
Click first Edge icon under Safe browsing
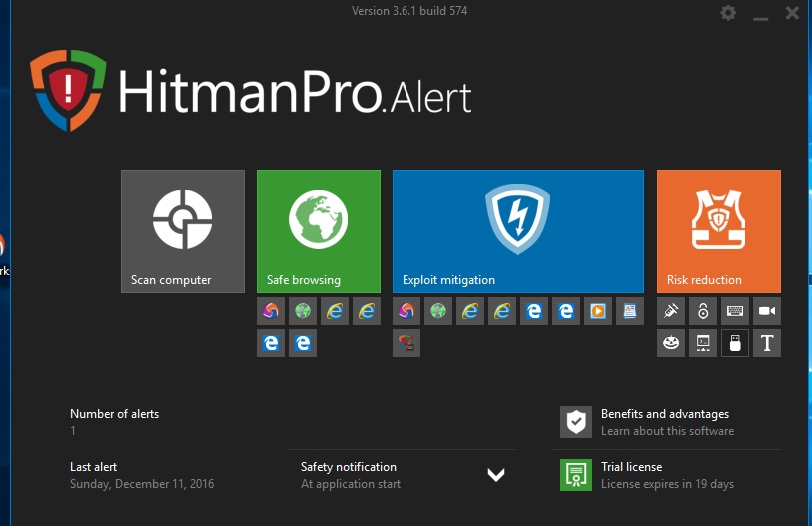click(271, 343)
